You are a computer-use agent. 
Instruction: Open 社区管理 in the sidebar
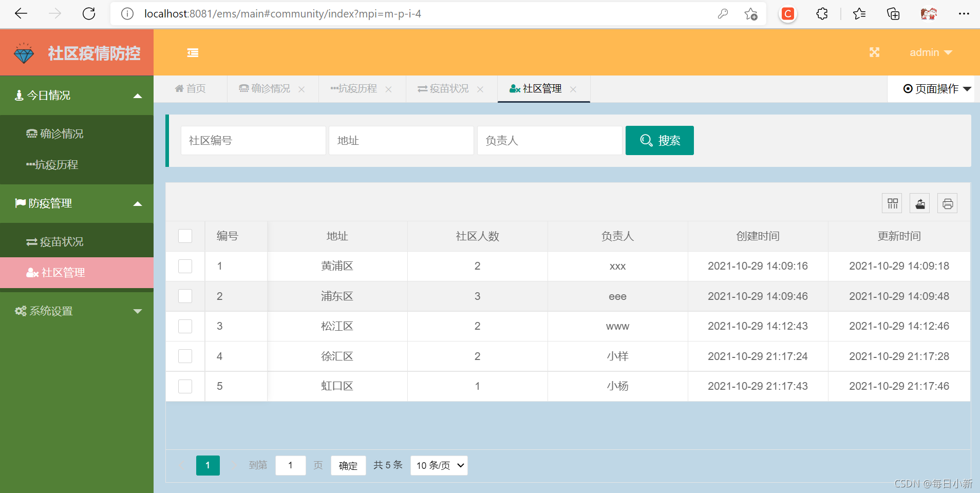click(77, 273)
